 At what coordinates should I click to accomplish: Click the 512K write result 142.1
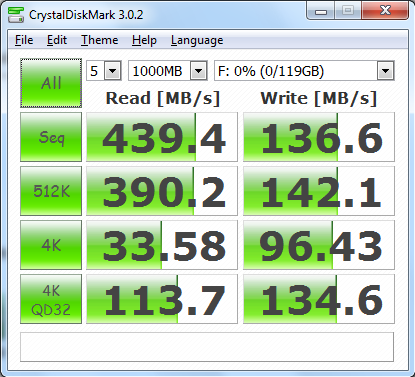coord(319,191)
